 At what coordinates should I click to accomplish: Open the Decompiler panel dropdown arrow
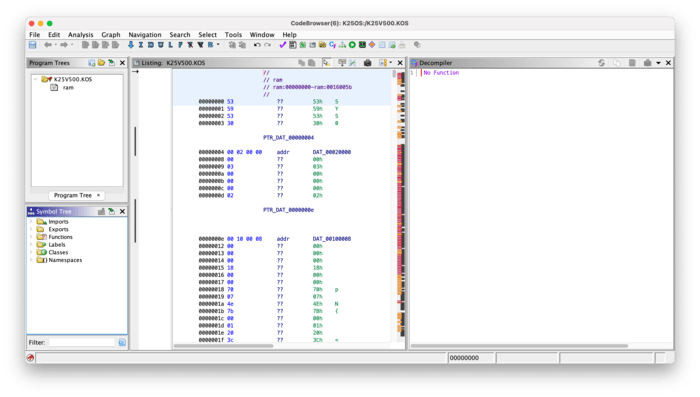tap(658, 63)
